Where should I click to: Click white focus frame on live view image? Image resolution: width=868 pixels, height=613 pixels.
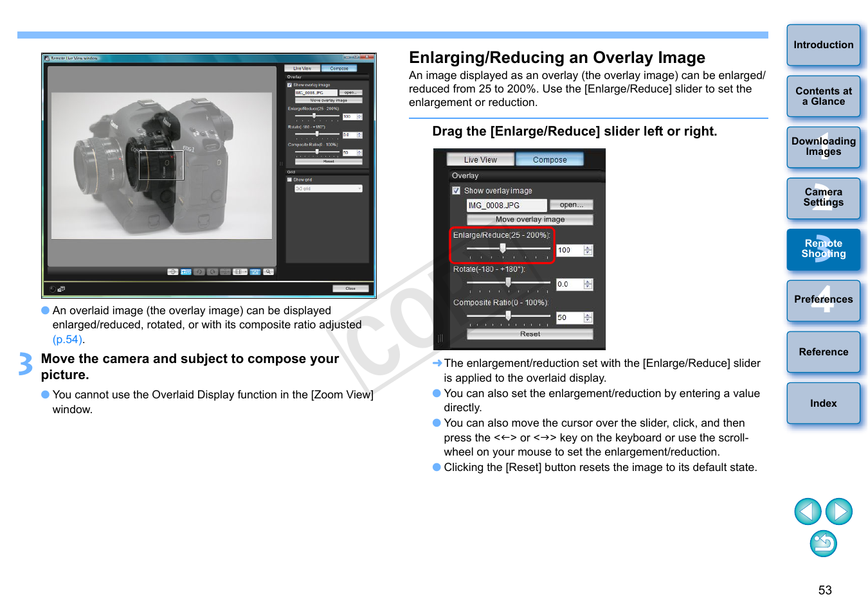coord(161,165)
